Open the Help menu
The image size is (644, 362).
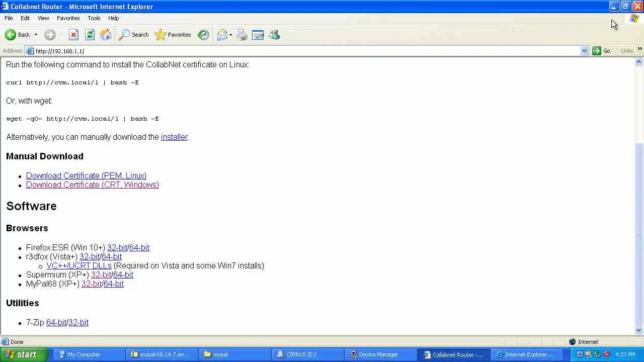(114, 18)
